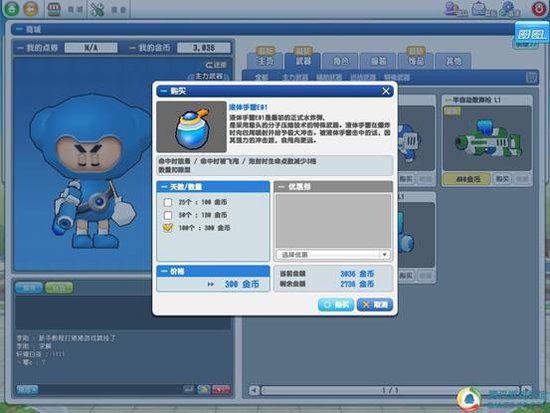Screen dimensions: 550x413
Task: Switch to the 饰品 shop tab
Action: pos(416,61)
